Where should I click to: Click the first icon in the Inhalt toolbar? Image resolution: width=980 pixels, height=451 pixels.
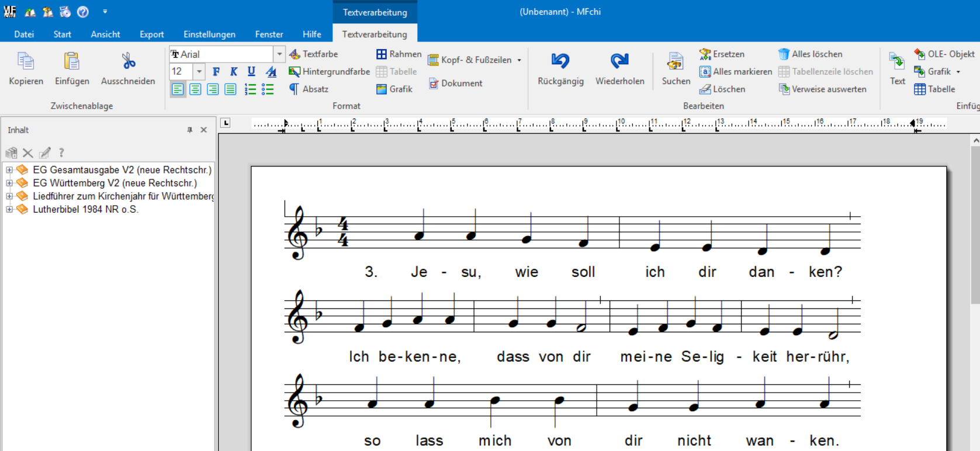pyautogui.click(x=11, y=153)
